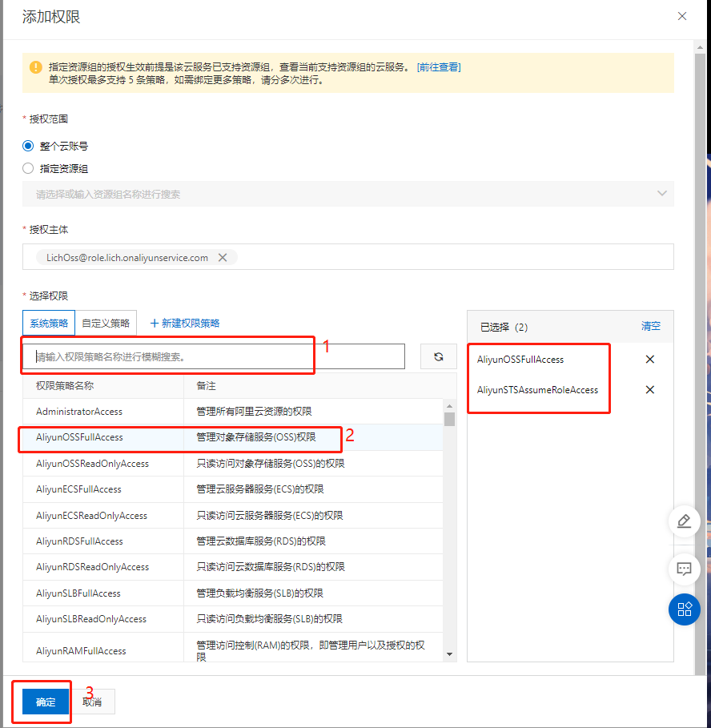Switch to the 系统策略 tab
711x728 pixels.
pos(49,323)
